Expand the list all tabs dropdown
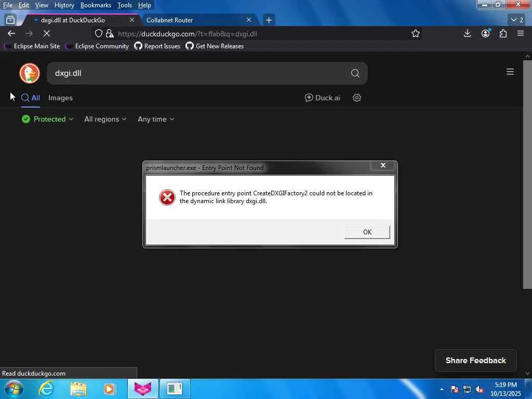Screen dimensions: 532x399 pyautogui.click(x=517, y=20)
